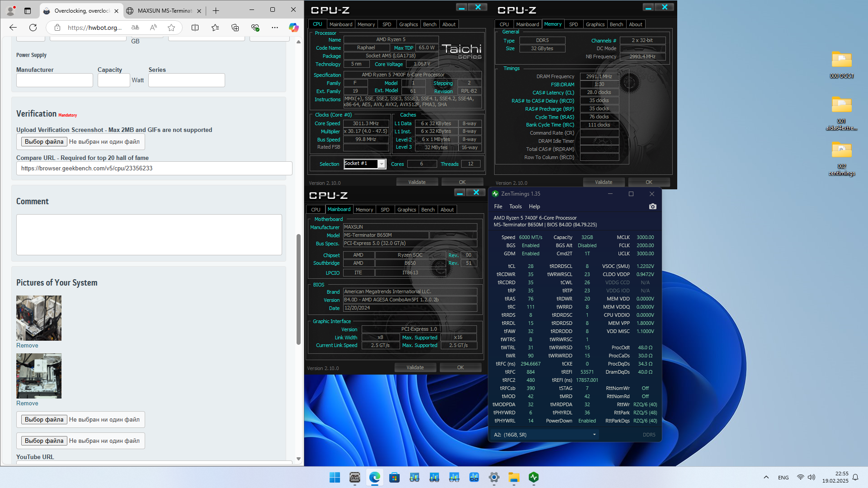
Task: Click page scrollbar down arrow
Action: coord(298,459)
